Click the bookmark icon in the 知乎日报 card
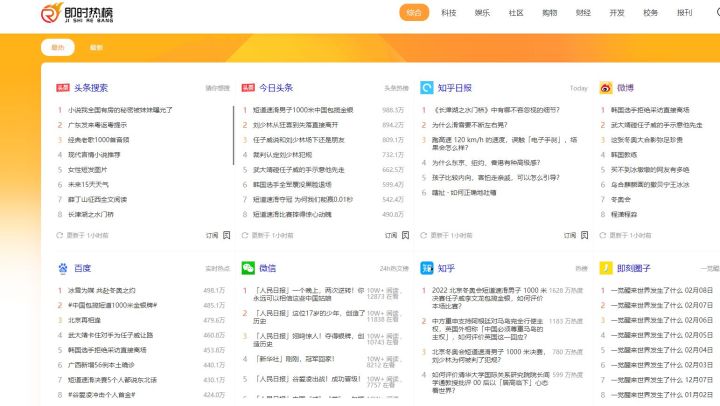 point(584,235)
